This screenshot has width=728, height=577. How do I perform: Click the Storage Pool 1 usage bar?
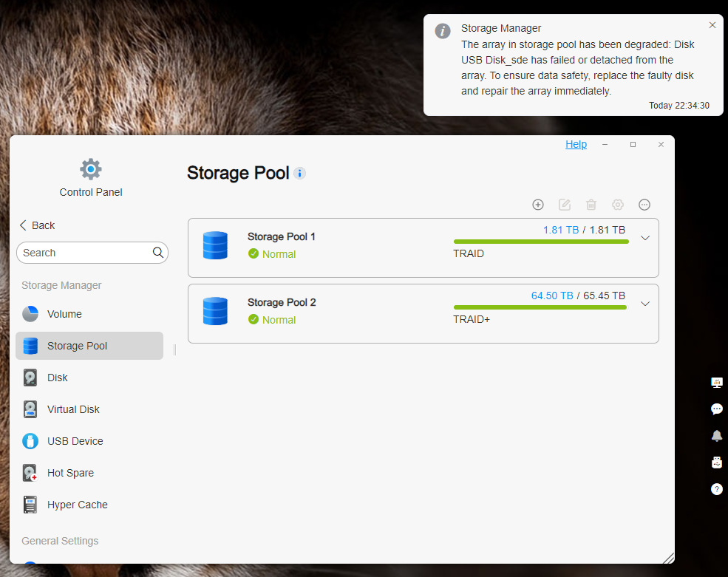pyautogui.click(x=541, y=242)
